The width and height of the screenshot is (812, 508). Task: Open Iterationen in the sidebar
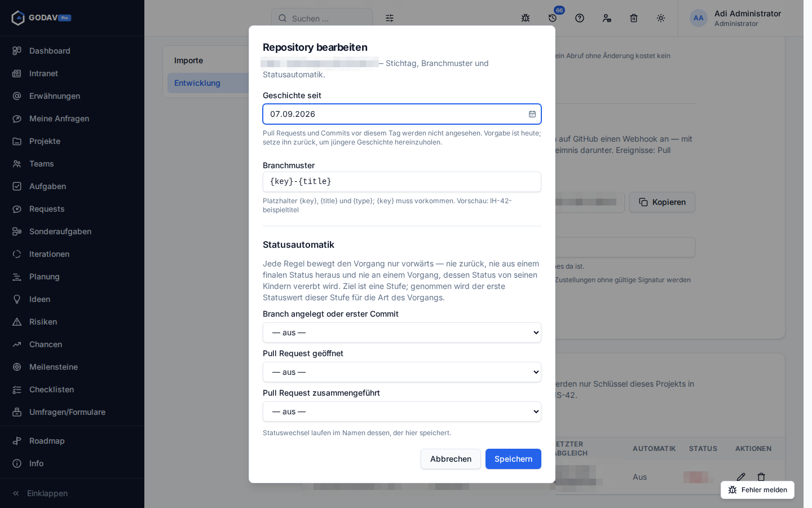tap(72, 254)
